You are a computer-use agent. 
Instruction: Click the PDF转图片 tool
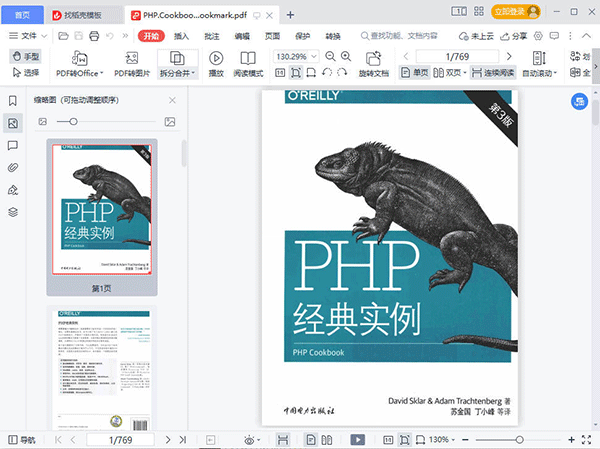click(x=132, y=64)
